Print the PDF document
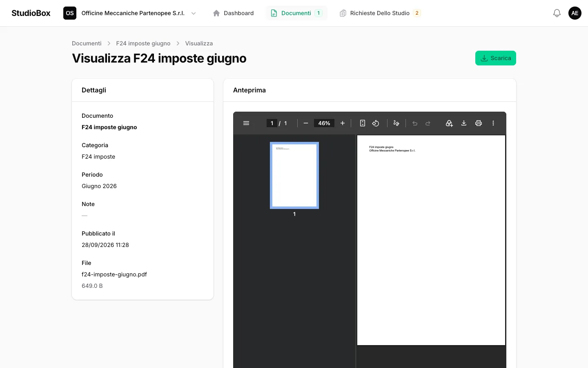Viewport: 588px width, 368px height. (479, 123)
